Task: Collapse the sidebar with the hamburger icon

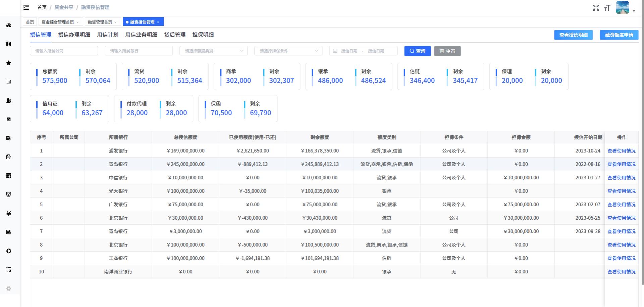Action: point(26,7)
